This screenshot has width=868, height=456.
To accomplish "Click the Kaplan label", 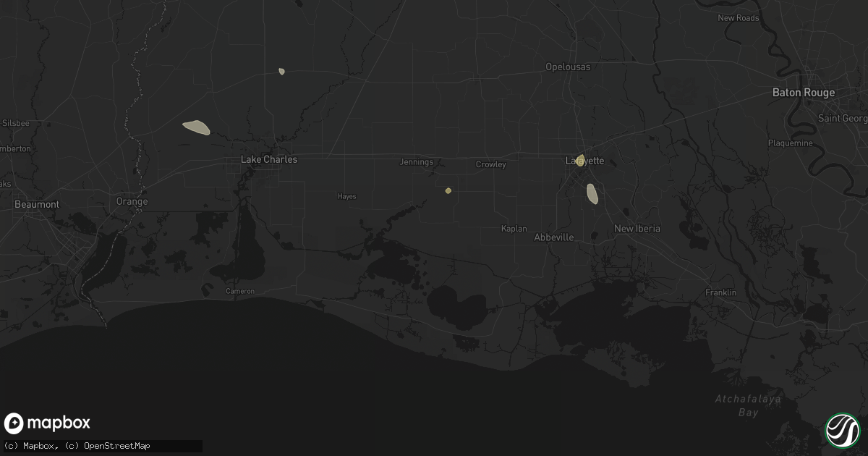I will [x=514, y=229].
